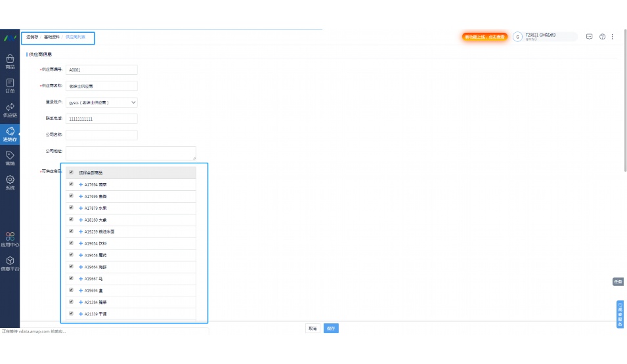The image size is (627, 364).
Task: Click the 公司名称 input field
Action: coord(102,135)
